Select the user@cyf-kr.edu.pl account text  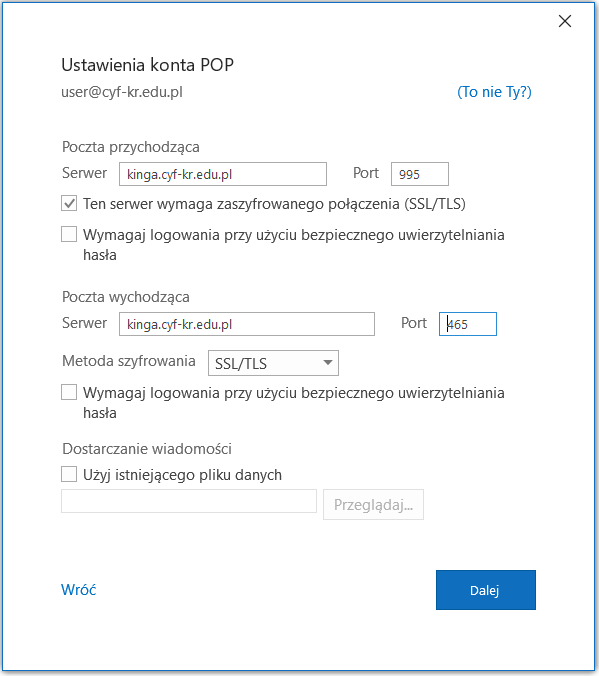coord(122,92)
